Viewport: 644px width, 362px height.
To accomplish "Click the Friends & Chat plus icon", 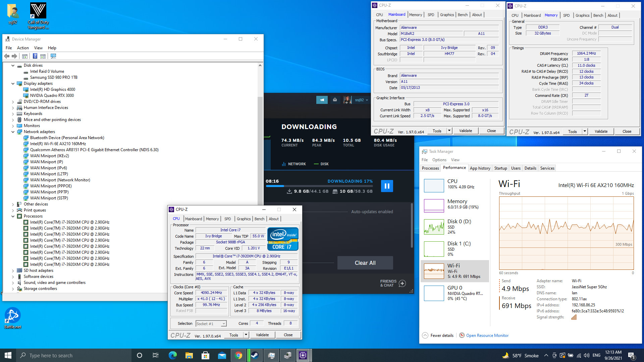I will [402, 284].
